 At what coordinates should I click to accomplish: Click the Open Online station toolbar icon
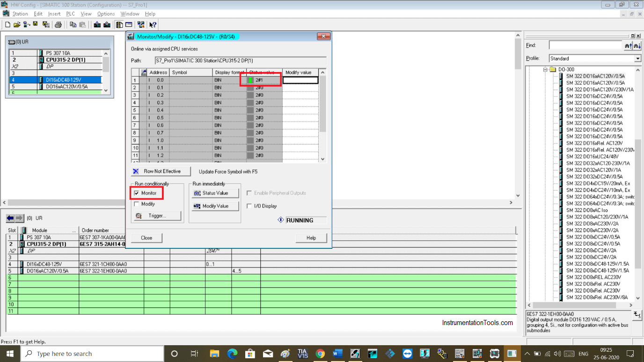[x=27, y=25]
